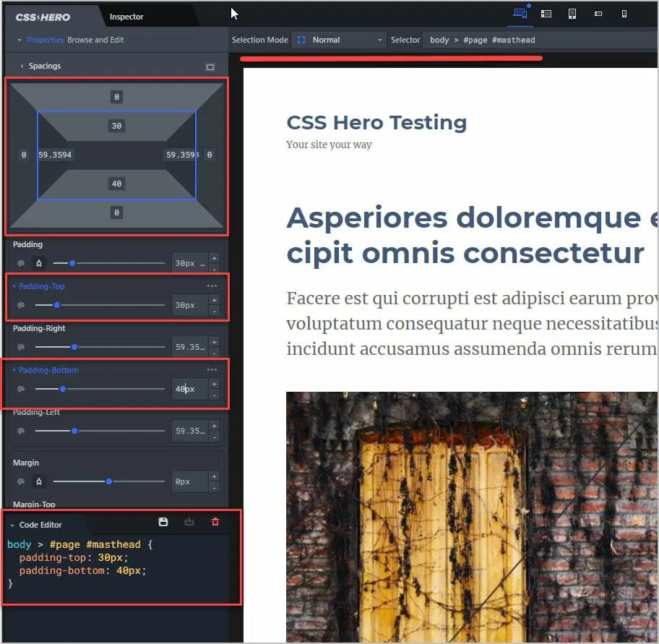659x644 pixels.
Task: Save the CSS in the Code Editor
Action: tap(163, 522)
